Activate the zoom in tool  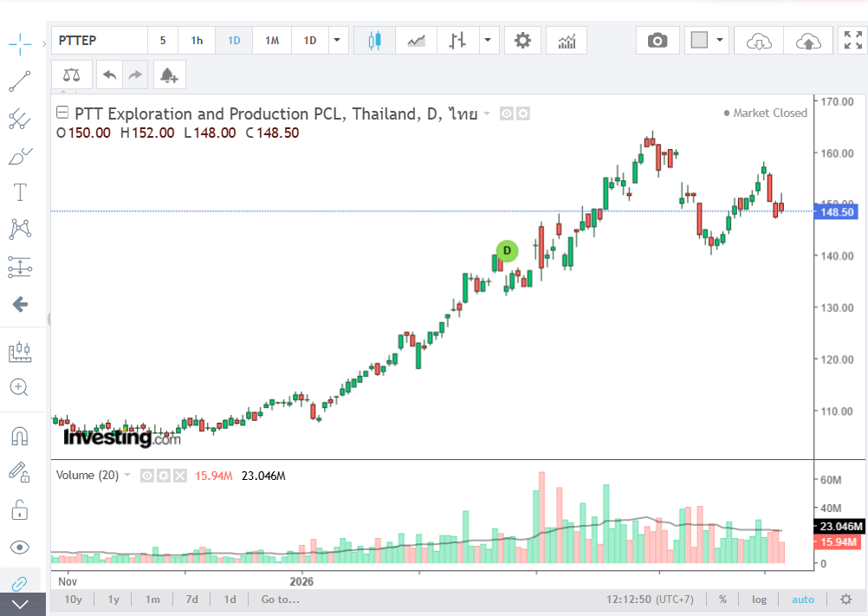click(19, 387)
